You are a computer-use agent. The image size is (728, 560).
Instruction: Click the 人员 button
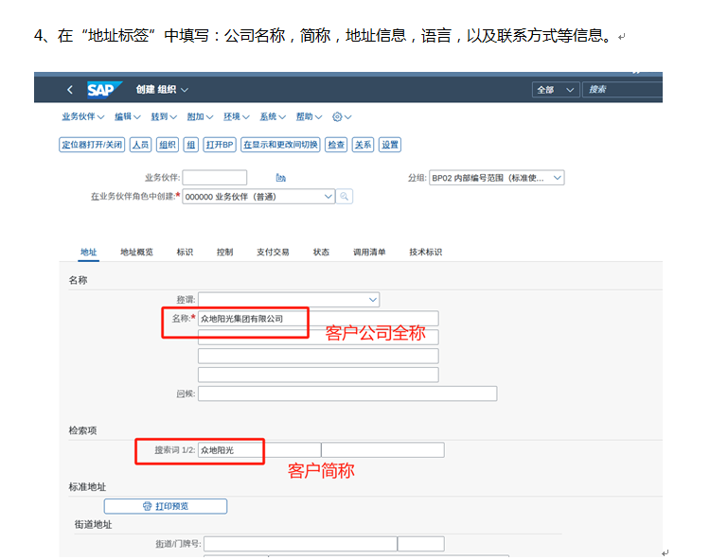(x=140, y=145)
